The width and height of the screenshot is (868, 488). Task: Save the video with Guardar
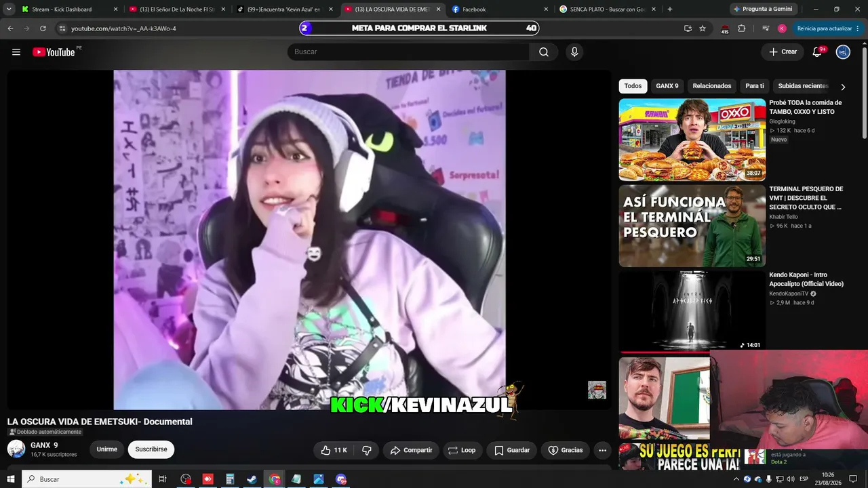tap(512, 450)
